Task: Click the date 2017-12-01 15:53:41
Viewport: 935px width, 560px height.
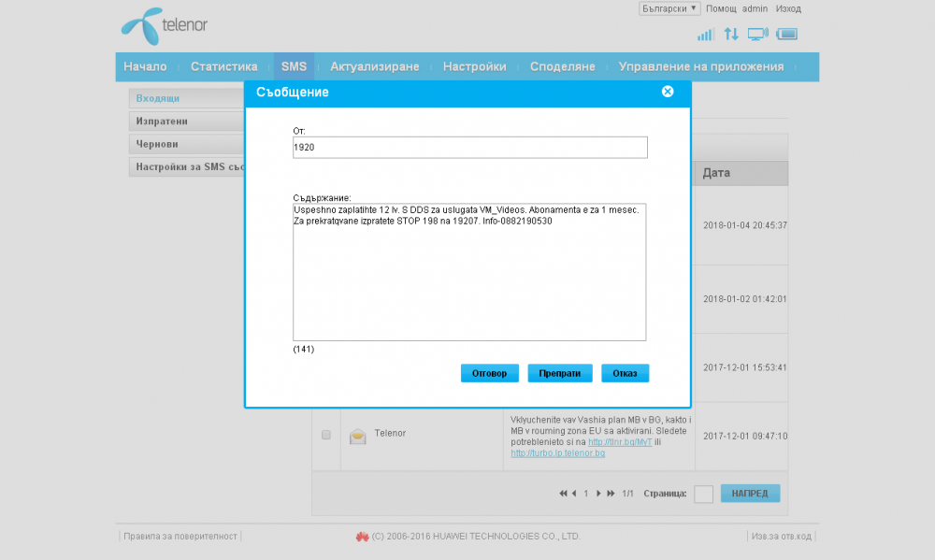Action: coord(745,367)
